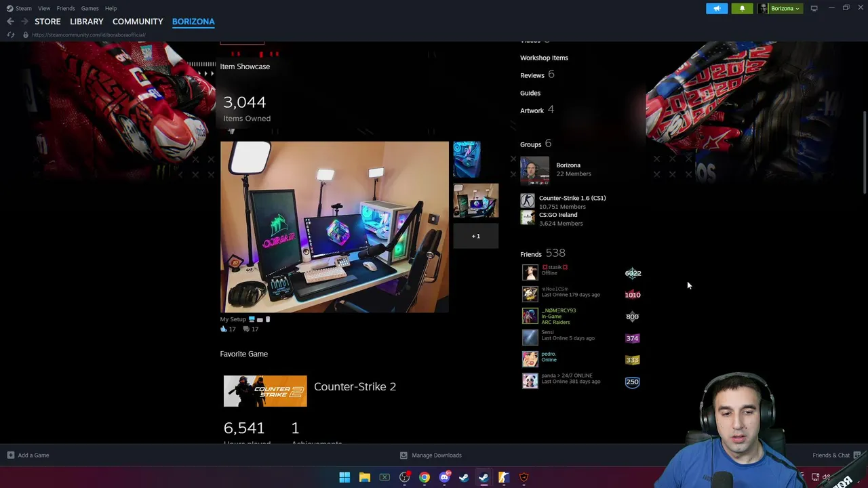
Task: Open NoelCS friend avatar
Action: 530,294
